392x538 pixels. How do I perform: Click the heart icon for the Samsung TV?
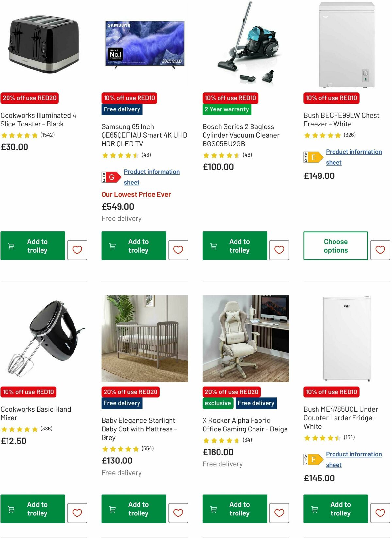(x=178, y=250)
